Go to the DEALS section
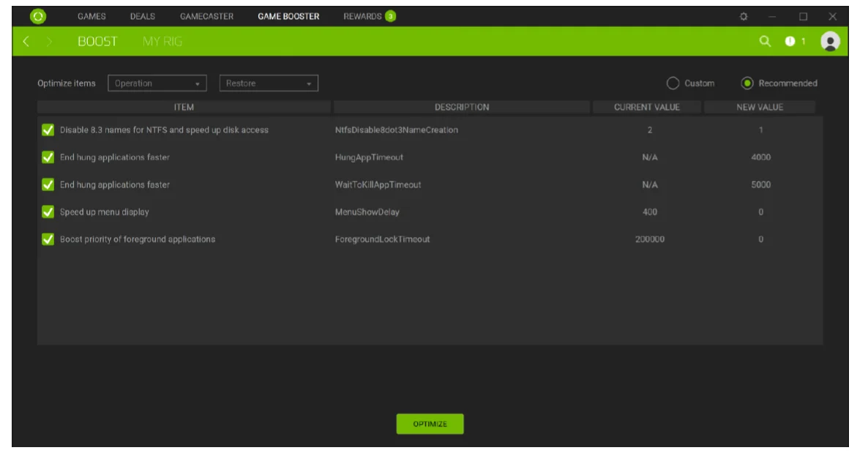868x453 pixels. [143, 15]
